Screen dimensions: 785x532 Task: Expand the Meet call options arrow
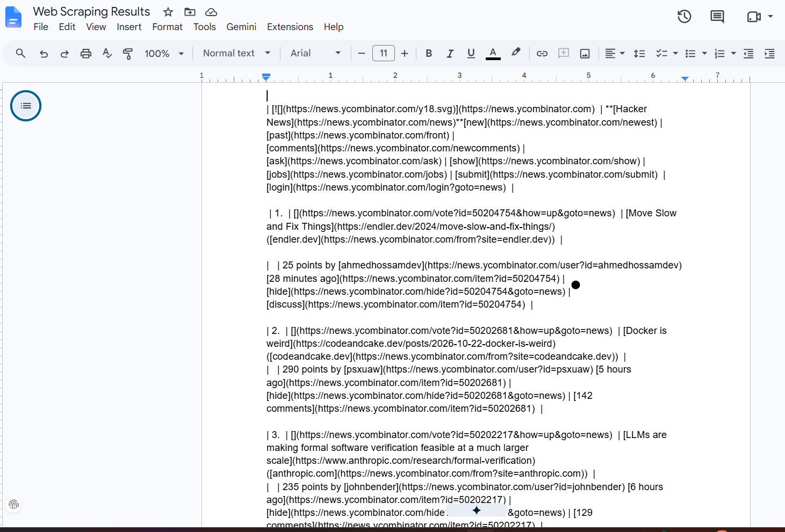pos(770,17)
